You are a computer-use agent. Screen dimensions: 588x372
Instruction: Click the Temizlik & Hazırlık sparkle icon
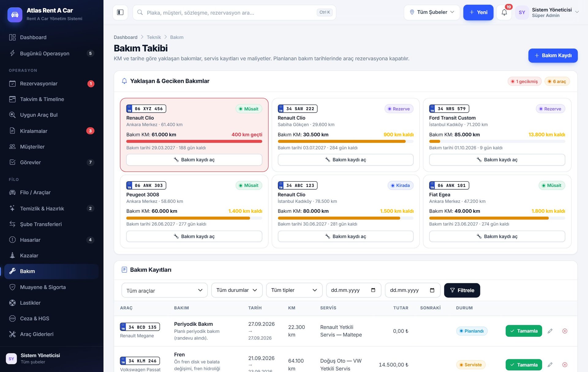pyautogui.click(x=12, y=208)
